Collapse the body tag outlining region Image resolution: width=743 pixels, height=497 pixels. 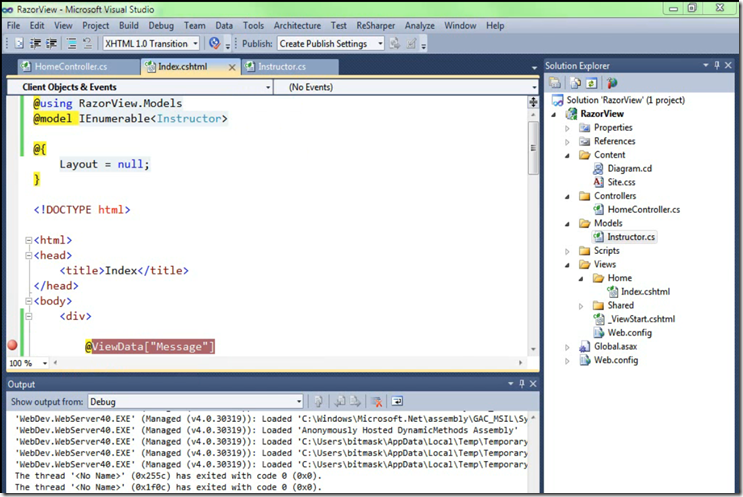[x=29, y=301]
